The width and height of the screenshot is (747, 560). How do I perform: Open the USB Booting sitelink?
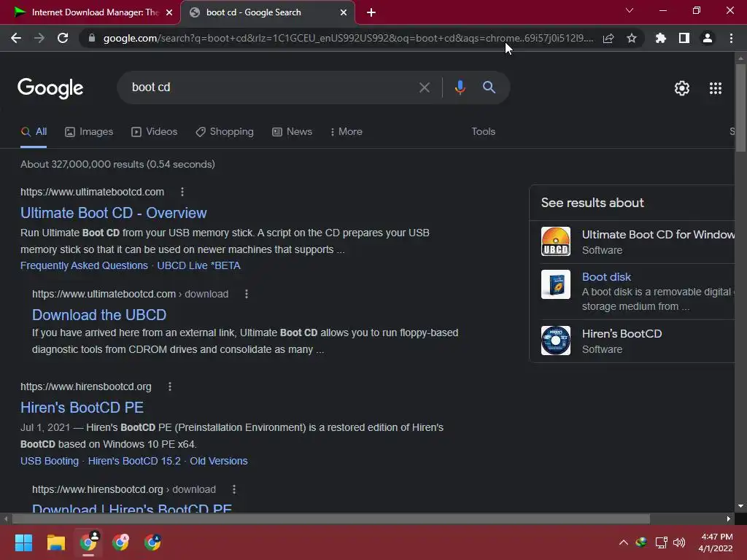coord(50,461)
